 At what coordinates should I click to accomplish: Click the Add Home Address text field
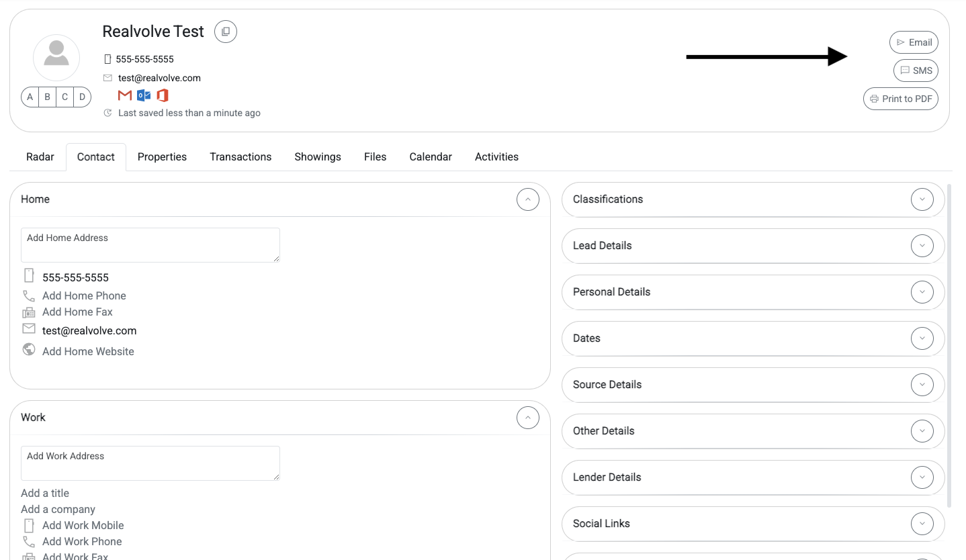(150, 245)
